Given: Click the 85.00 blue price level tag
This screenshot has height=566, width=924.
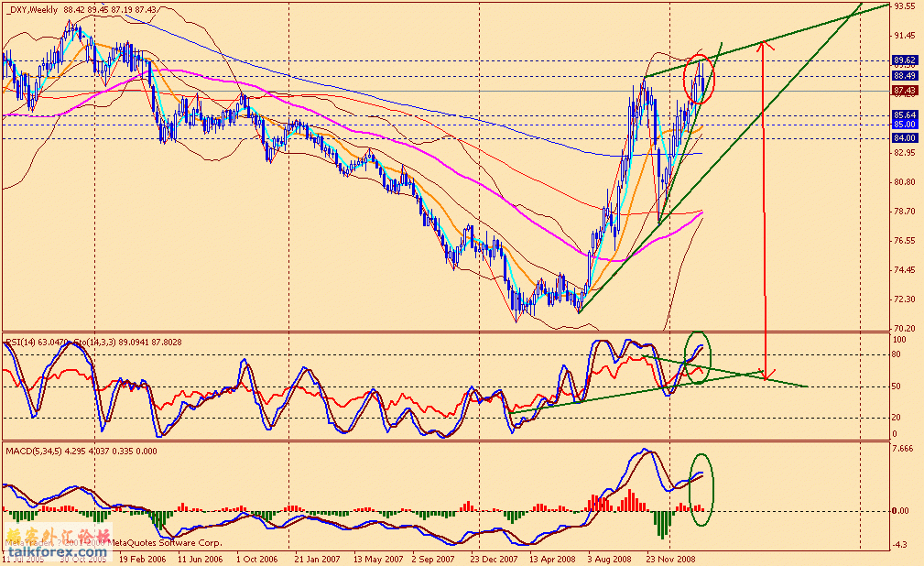Looking at the screenshot, I should click(x=905, y=125).
